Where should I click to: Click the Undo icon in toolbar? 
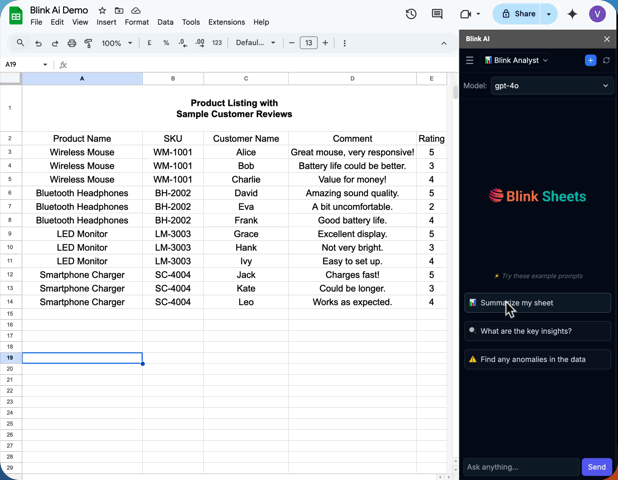click(x=38, y=43)
